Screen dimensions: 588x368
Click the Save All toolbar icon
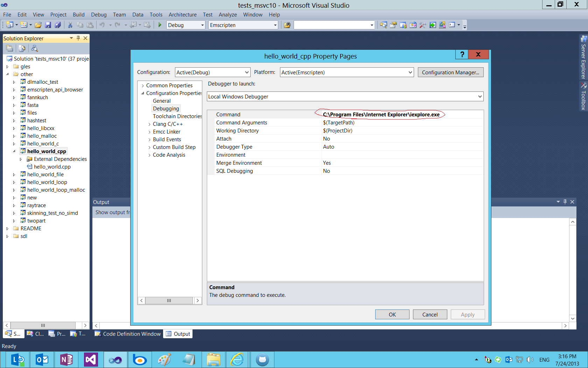pyautogui.click(x=58, y=25)
